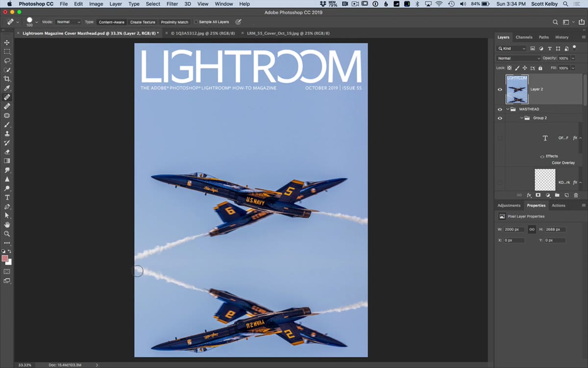Toggle visibility of Group 2
Viewport: 588px width, 368px height.
pos(500,118)
